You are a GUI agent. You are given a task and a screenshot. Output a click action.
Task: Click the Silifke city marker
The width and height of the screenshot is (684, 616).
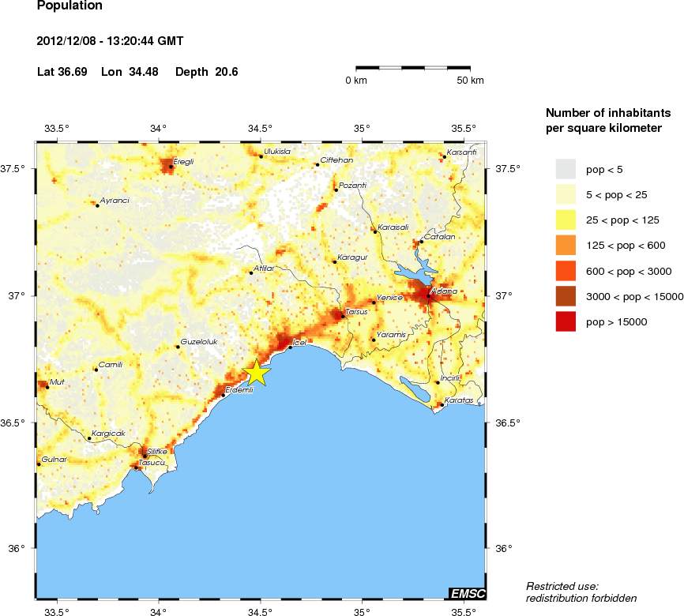145,456
